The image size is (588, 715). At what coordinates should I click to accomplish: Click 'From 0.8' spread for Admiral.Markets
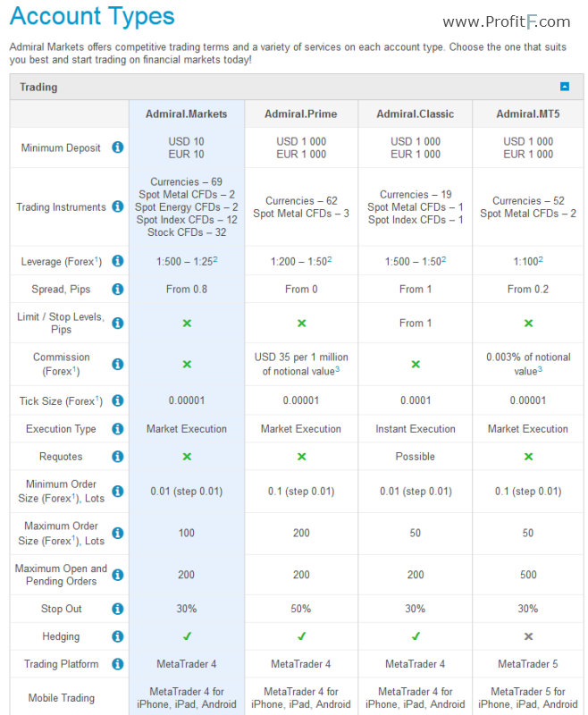pyautogui.click(x=187, y=289)
